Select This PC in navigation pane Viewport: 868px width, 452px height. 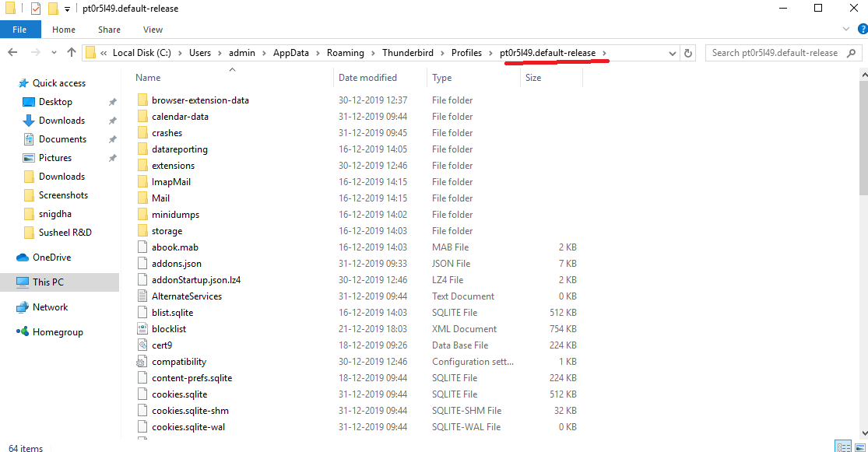[x=47, y=282]
